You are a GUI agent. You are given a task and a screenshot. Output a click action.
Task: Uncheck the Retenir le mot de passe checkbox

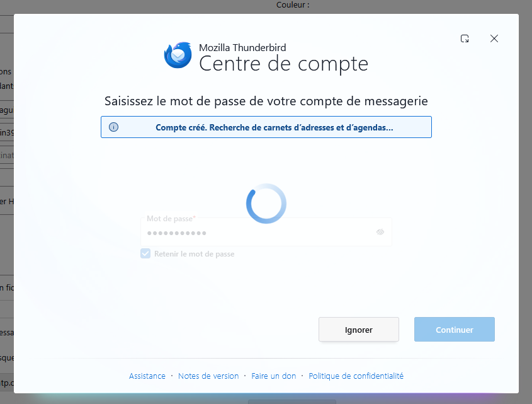[x=145, y=253]
